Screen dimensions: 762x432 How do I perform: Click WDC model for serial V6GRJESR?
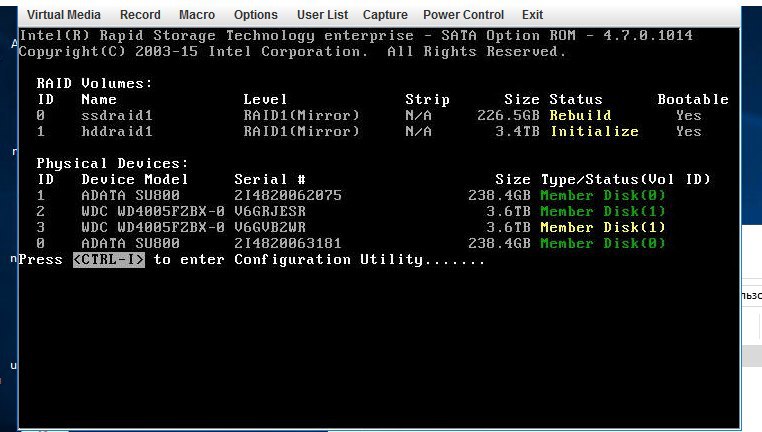(153, 211)
